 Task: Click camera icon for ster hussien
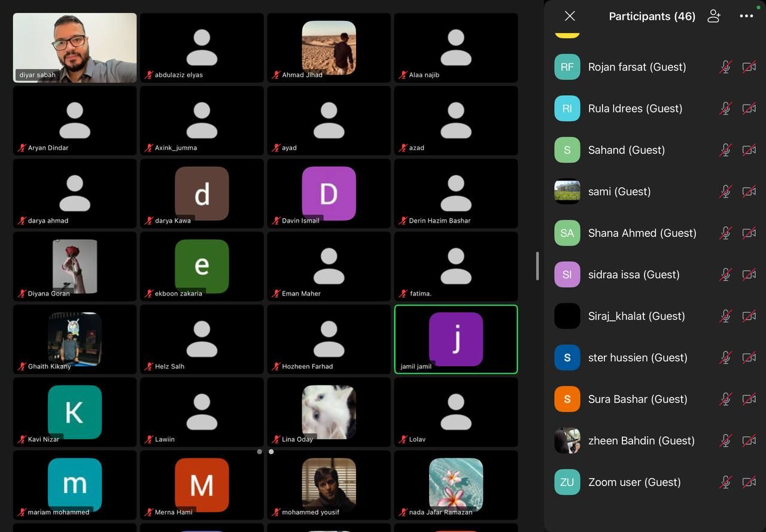click(749, 358)
